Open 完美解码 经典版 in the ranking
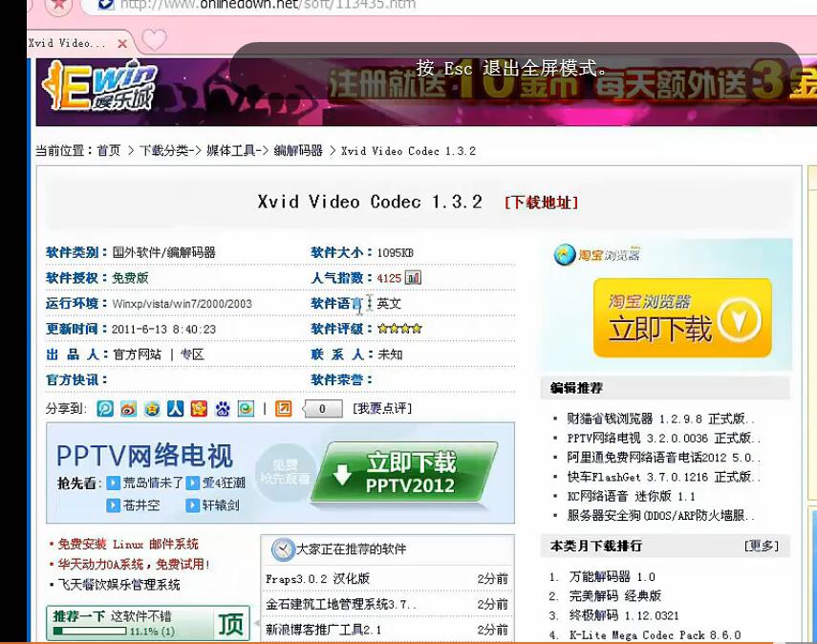Viewport: 817px width, 644px height. click(x=614, y=595)
